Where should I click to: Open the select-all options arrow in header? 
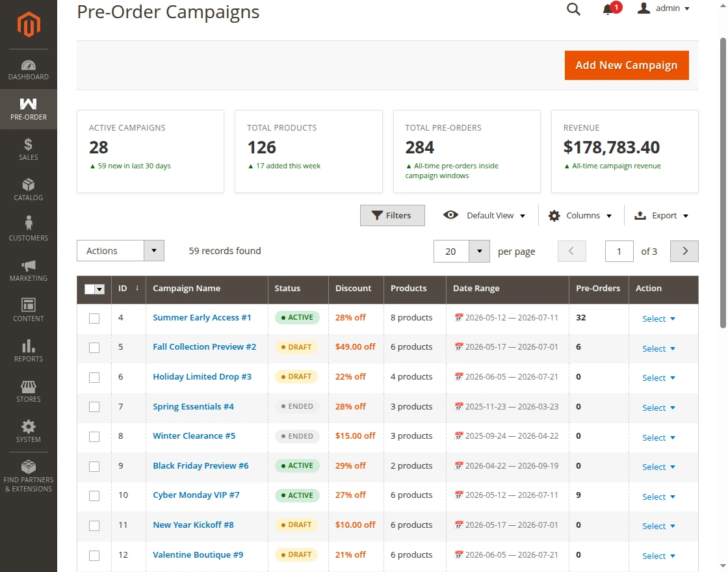(99, 289)
